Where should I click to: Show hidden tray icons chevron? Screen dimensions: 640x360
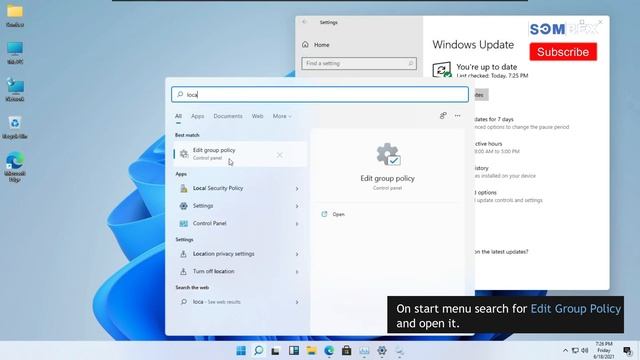point(565,351)
